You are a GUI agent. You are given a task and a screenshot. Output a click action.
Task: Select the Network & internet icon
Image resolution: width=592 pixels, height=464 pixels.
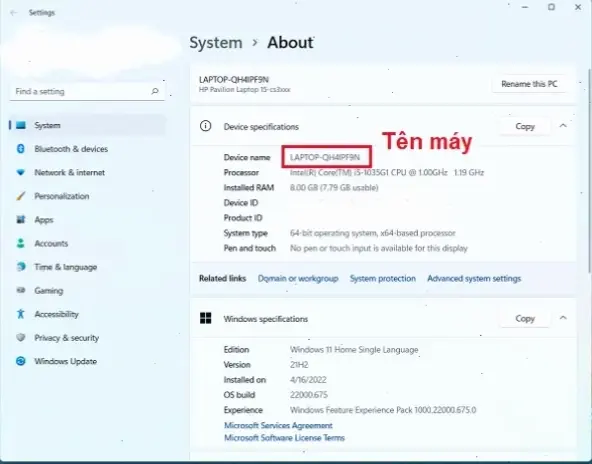click(21, 173)
